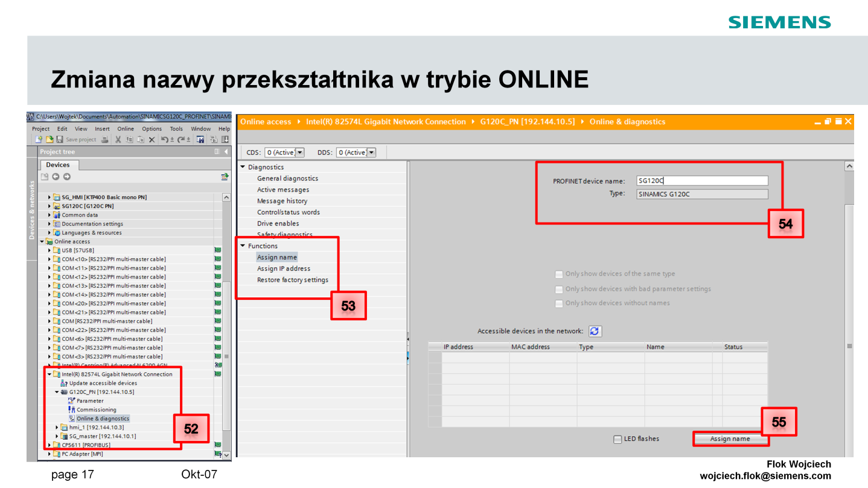Click the project tree Forward arrow

(67, 177)
